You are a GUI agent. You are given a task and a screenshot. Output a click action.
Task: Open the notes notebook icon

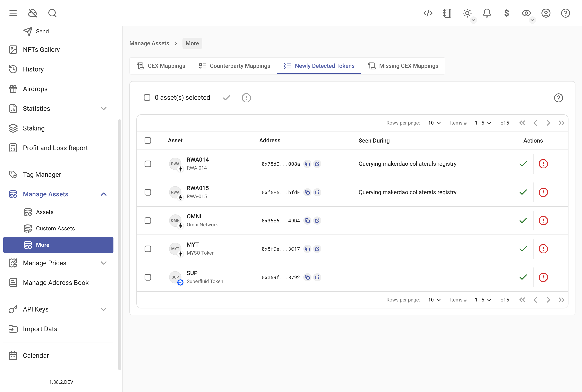tap(447, 13)
